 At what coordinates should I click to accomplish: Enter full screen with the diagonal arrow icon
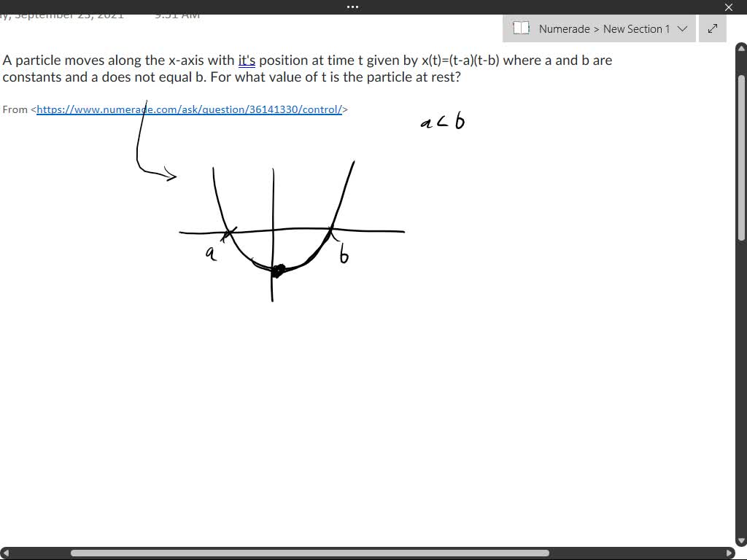[x=712, y=29]
